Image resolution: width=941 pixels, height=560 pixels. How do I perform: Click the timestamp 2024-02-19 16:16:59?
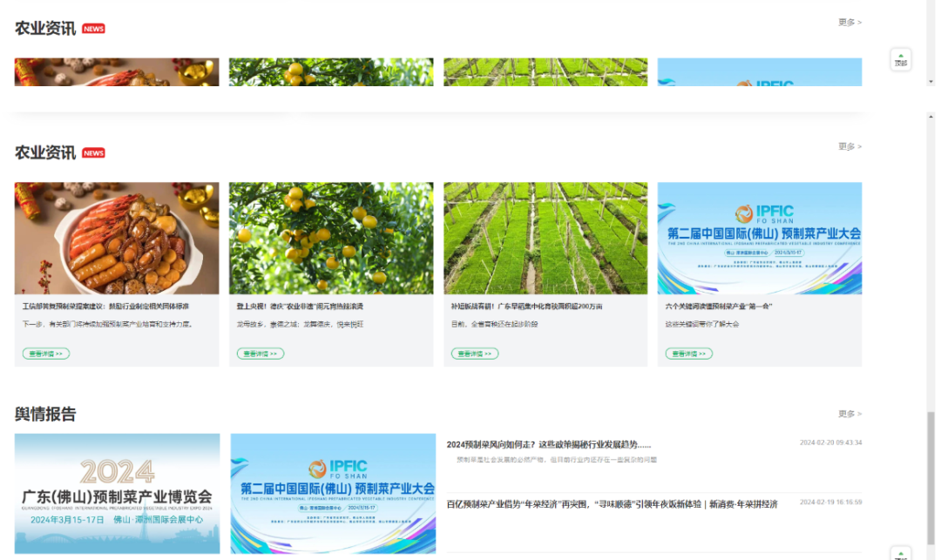tap(830, 502)
